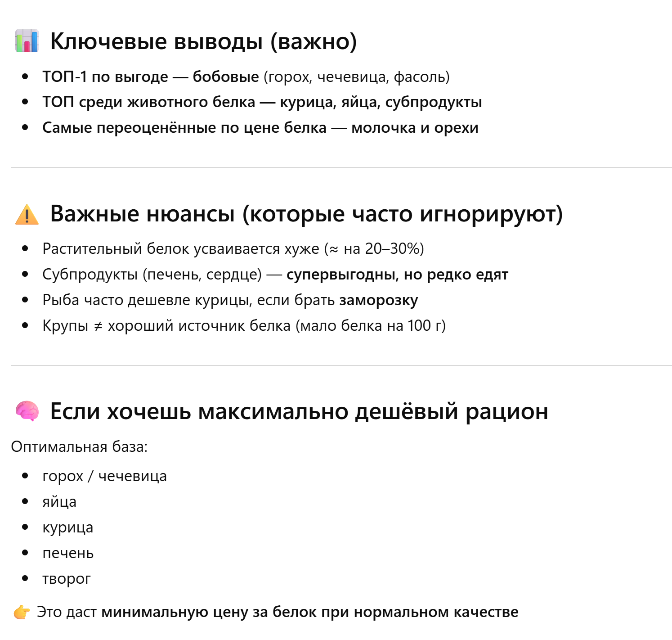Click list item 'печень'
The width and height of the screenshot is (672, 640).
68,553
